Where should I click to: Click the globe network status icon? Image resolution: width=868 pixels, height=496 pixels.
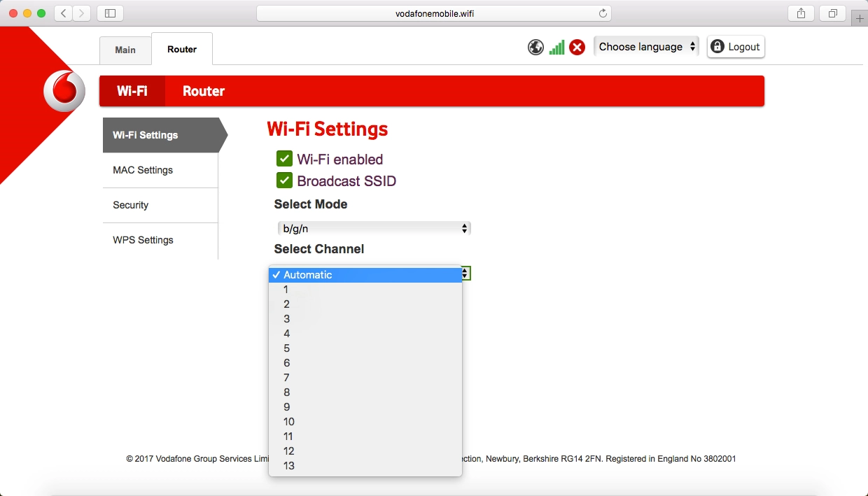click(x=535, y=47)
